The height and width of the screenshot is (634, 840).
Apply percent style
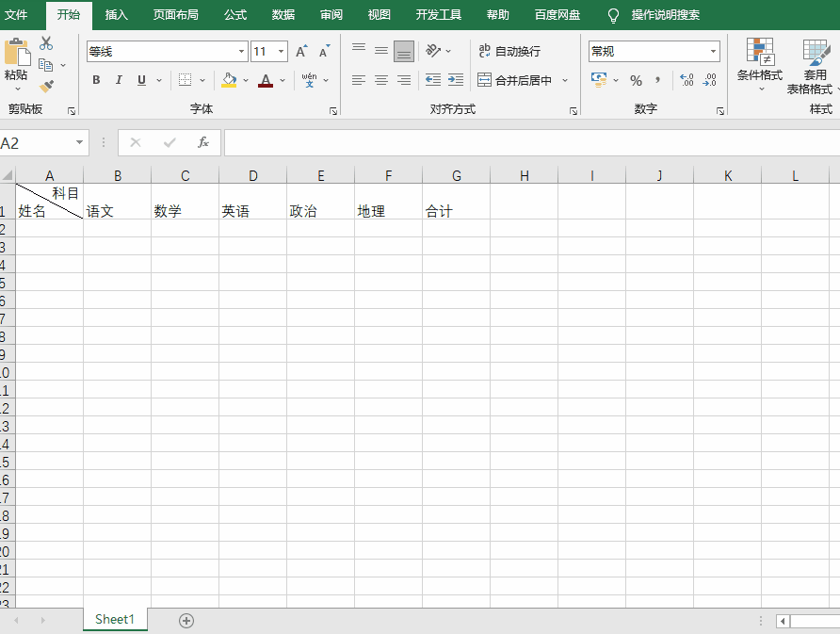point(636,80)
